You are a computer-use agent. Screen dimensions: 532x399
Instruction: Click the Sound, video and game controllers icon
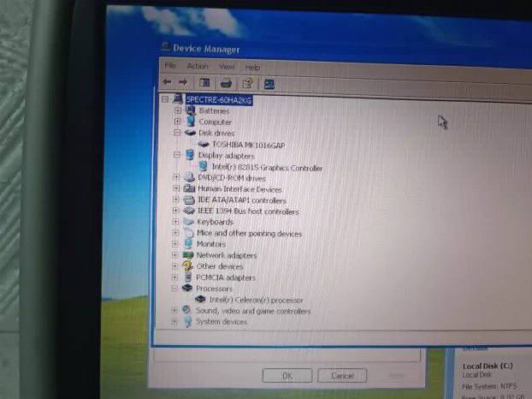click(186, 310)
